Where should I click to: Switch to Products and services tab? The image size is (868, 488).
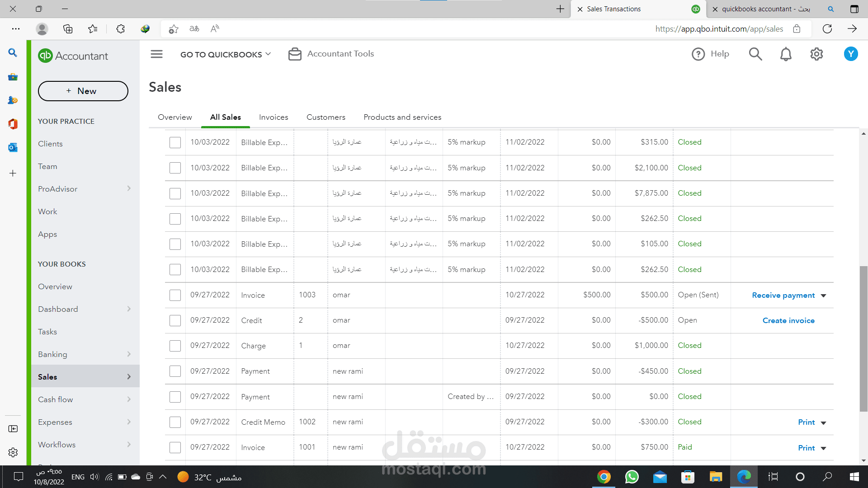pos(402,117)
